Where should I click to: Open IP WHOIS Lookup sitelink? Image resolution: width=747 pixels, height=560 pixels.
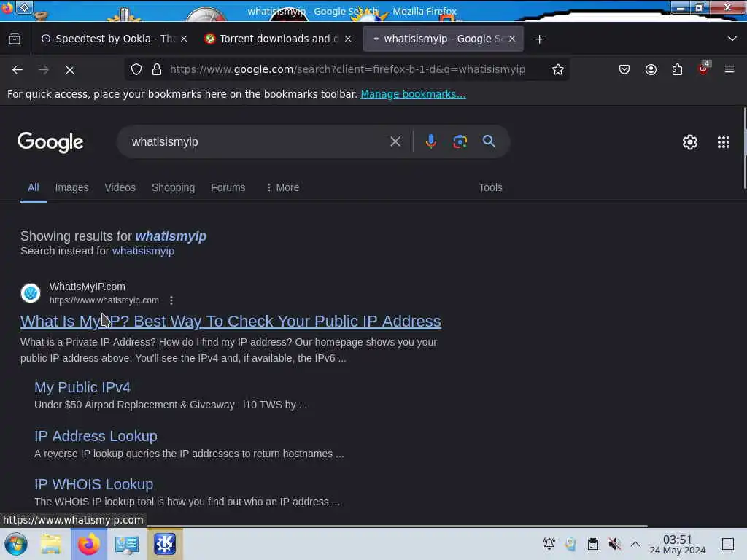[93, 484]
